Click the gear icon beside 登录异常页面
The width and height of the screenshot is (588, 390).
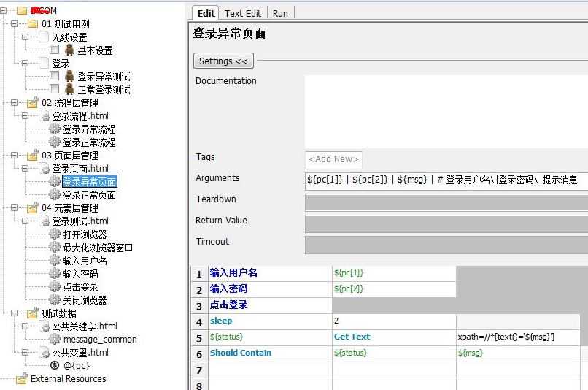point(55,181)
